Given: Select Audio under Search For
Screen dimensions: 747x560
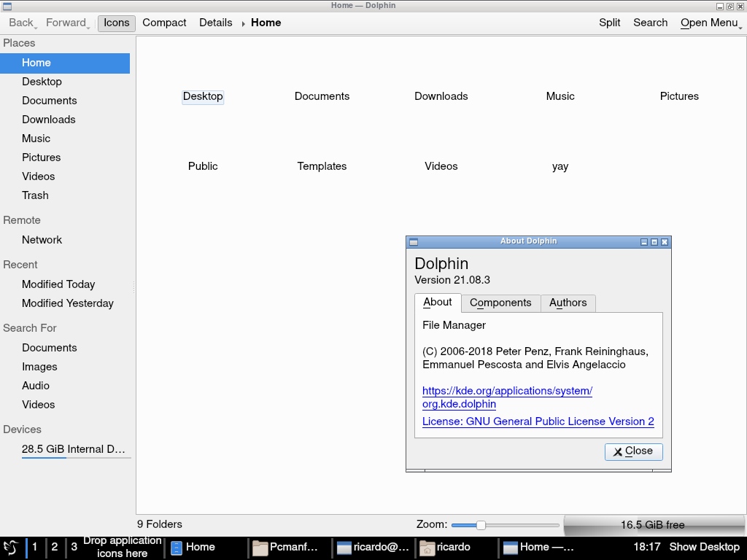Looking at the screenshot, I should 65,386.
